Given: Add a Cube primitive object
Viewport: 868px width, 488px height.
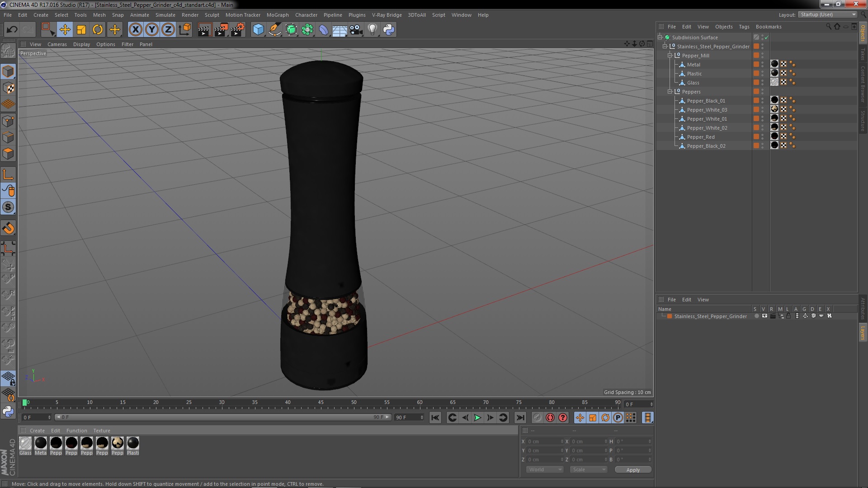Looking at the screenshot, I should click(x=258, y=30).
